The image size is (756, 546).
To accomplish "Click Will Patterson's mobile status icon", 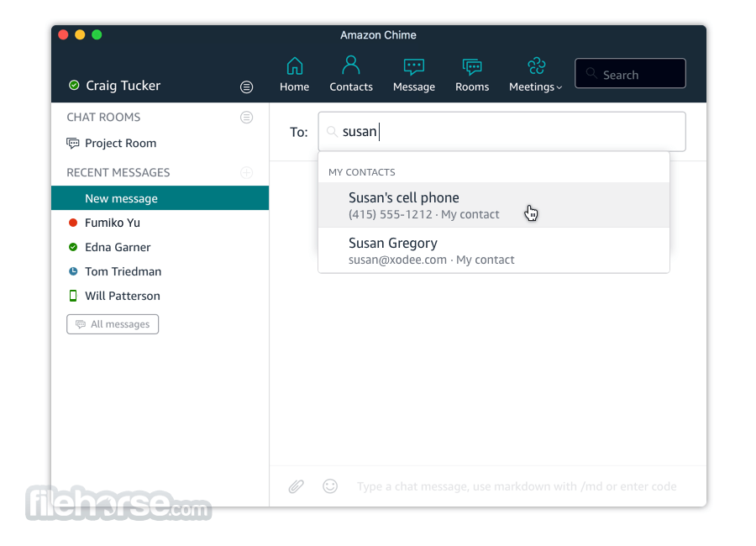I will tap(73, 297).
